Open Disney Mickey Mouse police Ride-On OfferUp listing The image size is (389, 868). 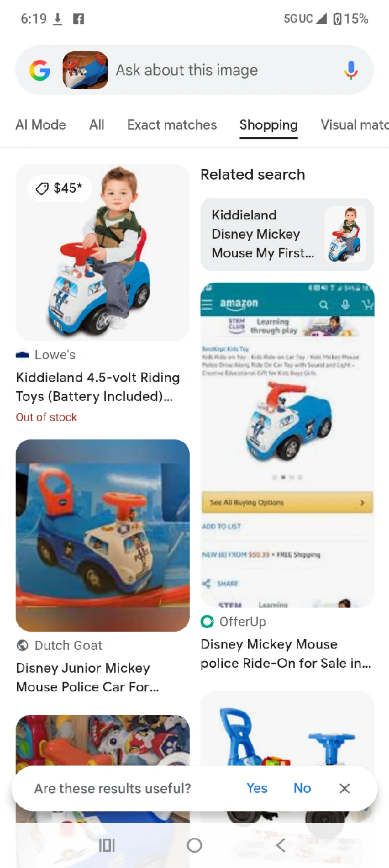286,654
